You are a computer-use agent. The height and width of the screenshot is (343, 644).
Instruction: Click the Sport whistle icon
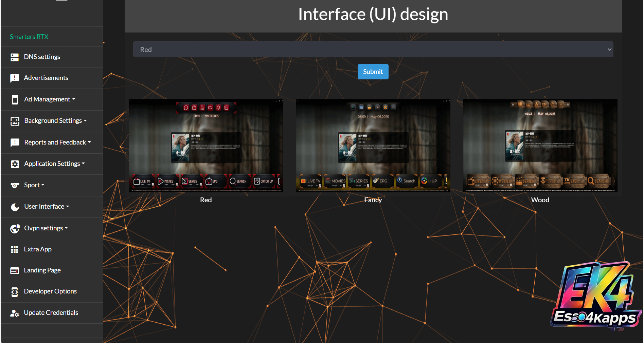point(15,185)
